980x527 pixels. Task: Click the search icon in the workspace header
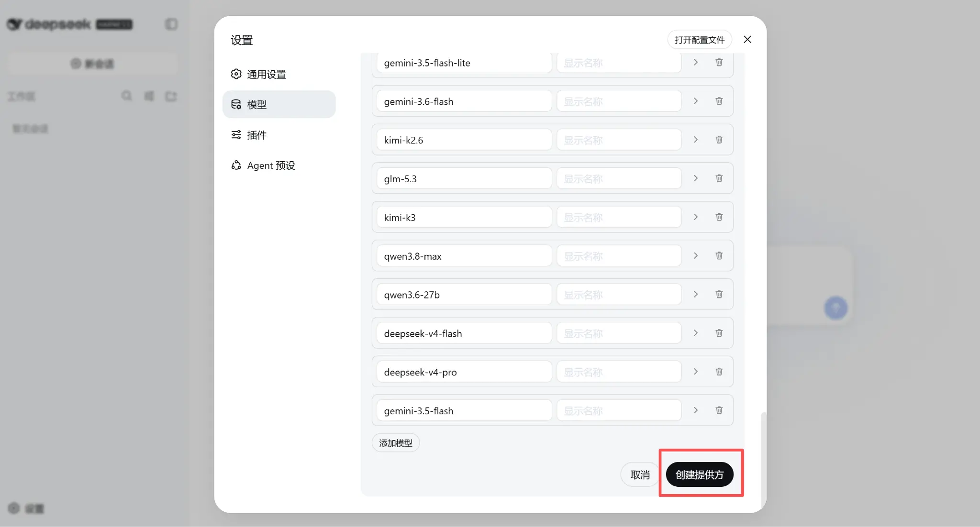point(126,96)
